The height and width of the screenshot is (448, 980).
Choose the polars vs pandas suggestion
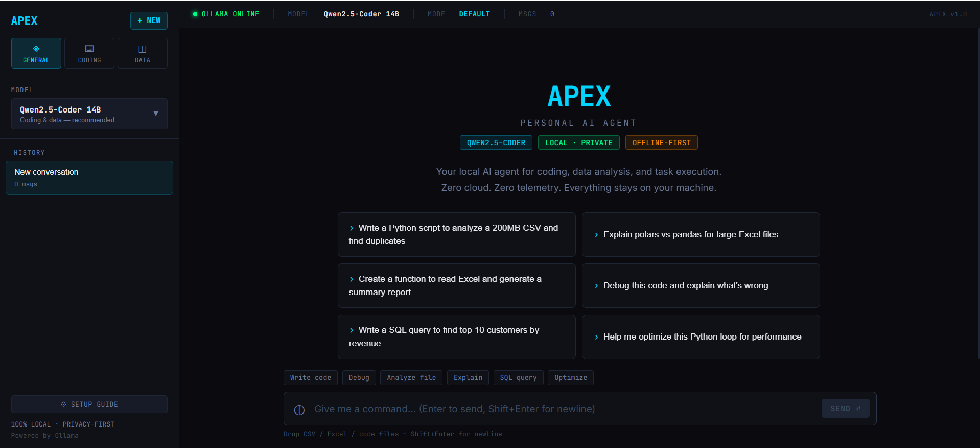point(701,234)
